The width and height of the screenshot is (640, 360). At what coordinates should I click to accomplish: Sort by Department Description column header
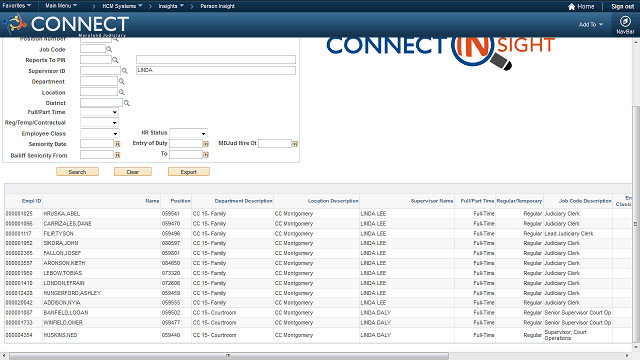tap(244, 201)
